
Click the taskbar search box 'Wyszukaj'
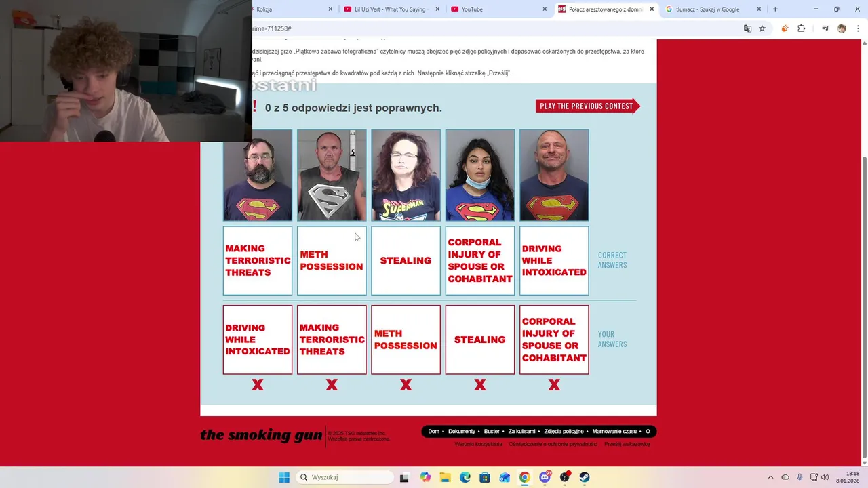click(x=344, y=477)
